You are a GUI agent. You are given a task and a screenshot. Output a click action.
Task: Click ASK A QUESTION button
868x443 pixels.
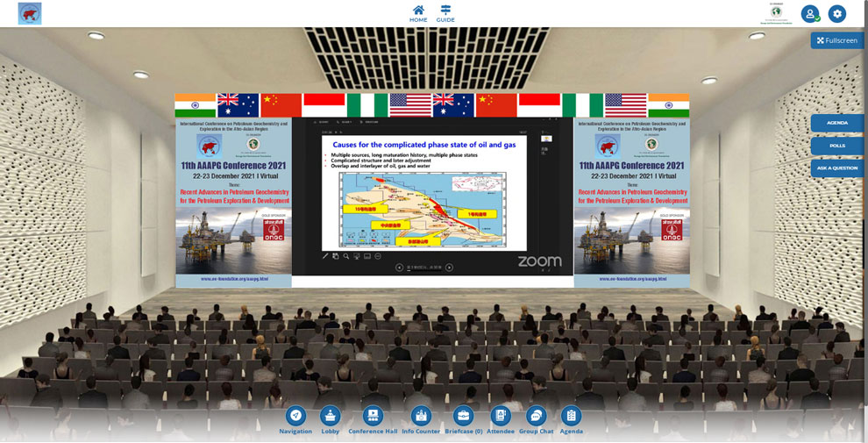click(837, 168)
